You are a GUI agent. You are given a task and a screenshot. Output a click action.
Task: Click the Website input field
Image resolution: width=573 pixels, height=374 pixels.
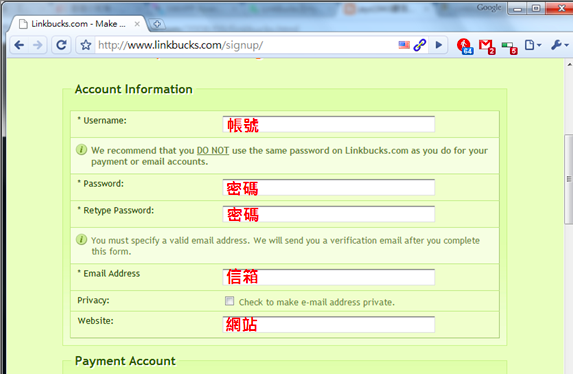(329, 325)
